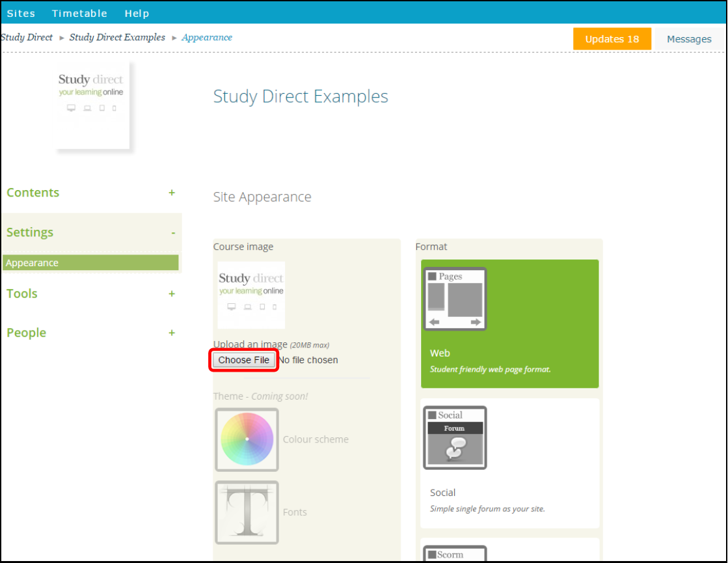Click the minus next to Settings
Viewport: 728px width, 563px height.
point(173,233)
